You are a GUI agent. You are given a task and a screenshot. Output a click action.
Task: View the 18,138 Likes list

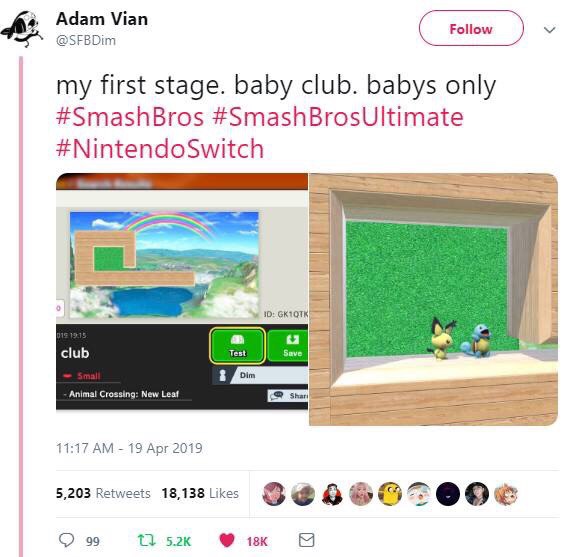(x=200, y=493)
